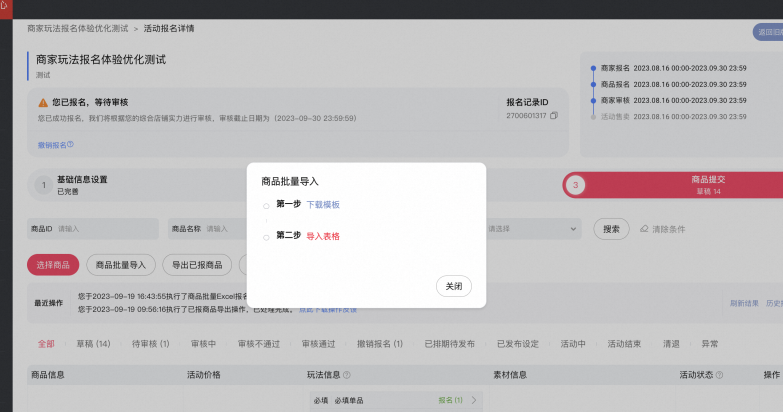Click help icon beside 撤销报名
The image size is (783, 412).
[70, 144]
